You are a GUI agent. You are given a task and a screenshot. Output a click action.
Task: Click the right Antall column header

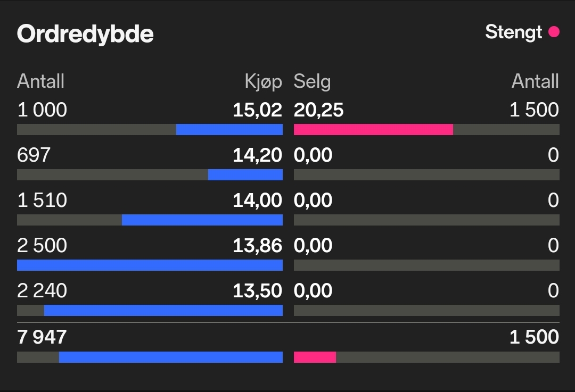pos(536,81)
